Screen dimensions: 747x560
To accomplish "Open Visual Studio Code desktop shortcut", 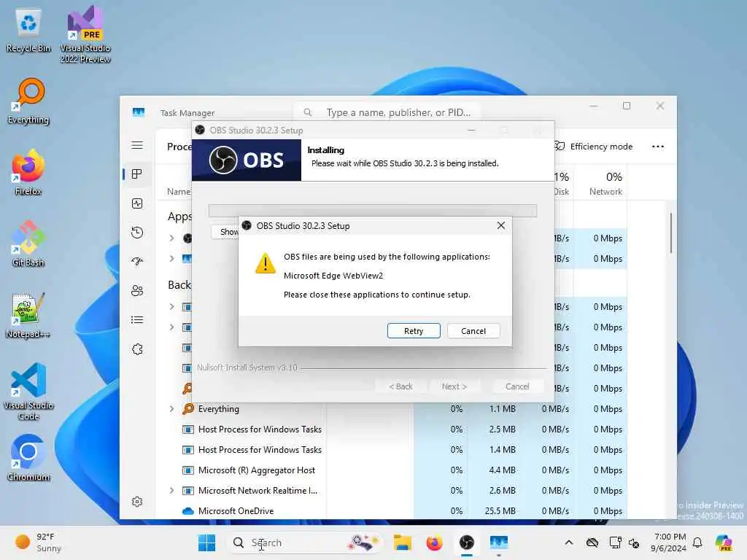I will pos(28,392).
